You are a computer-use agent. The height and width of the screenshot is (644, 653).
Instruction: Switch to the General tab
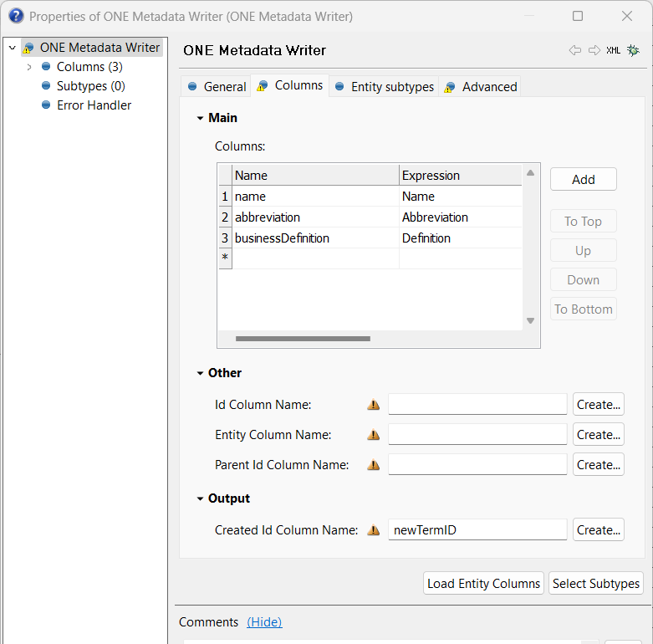pos(217,87)
